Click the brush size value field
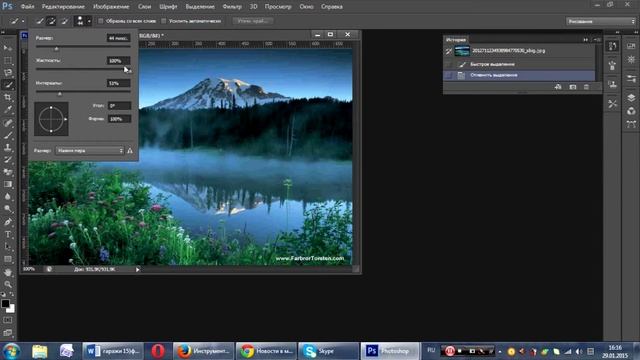Screen dimensions: 640x360 pyautogui.click(x=119, y=38)
